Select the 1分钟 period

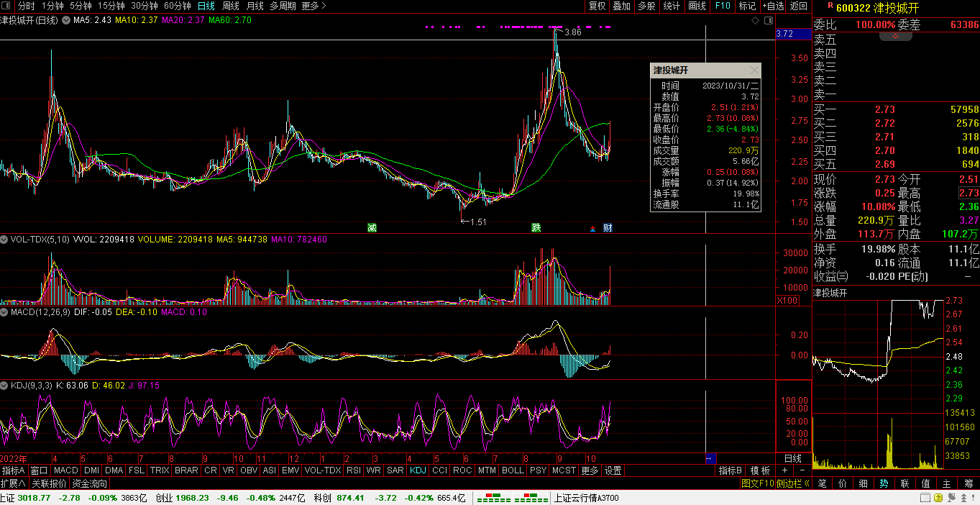point(52,6)
